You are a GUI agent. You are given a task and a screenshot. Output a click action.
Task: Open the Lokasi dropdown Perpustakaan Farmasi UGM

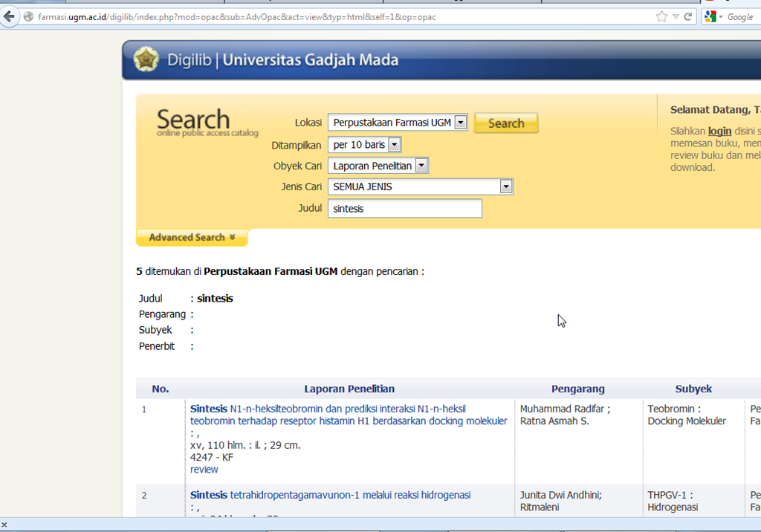click(x=398, y=123)
